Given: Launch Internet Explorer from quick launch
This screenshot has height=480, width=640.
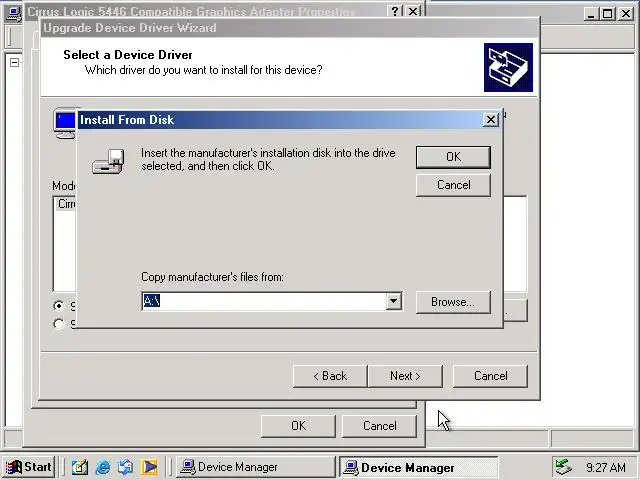Looking at the screenshot, I should click(103, 467).
